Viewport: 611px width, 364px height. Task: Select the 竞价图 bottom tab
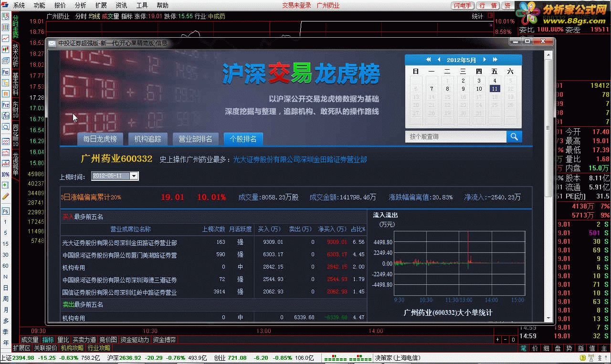click(108, 340)
